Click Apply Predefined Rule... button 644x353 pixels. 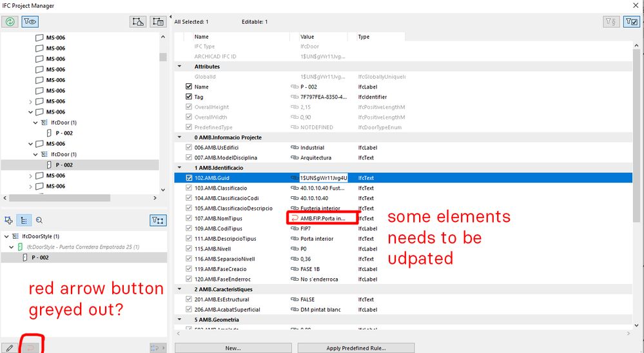coord(356,348)
